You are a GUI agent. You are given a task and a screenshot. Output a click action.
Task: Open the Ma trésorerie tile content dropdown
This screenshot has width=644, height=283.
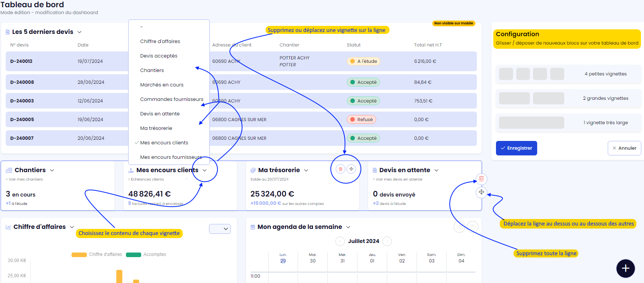click(306, 170)
